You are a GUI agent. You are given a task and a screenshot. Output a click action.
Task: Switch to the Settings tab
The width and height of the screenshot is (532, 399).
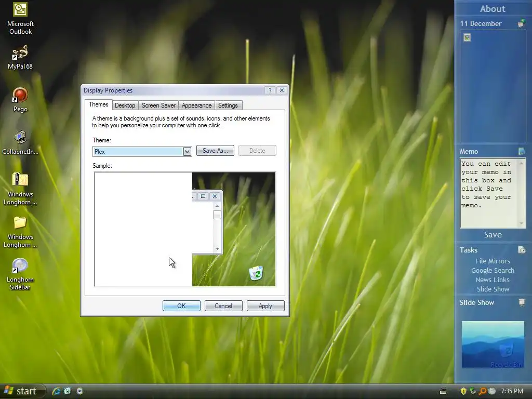click(x=228, y=105)
